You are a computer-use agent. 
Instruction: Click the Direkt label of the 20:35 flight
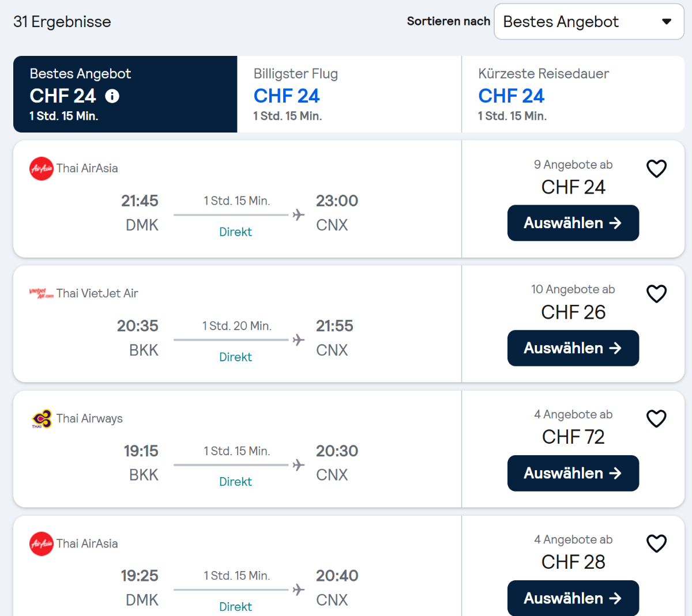[235, 357]
